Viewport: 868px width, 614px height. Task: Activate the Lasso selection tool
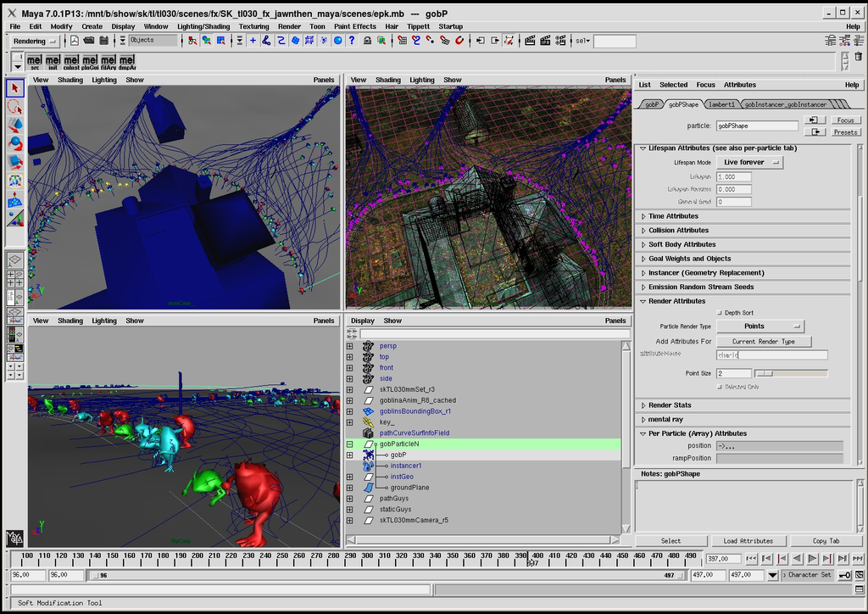(15, 106)
